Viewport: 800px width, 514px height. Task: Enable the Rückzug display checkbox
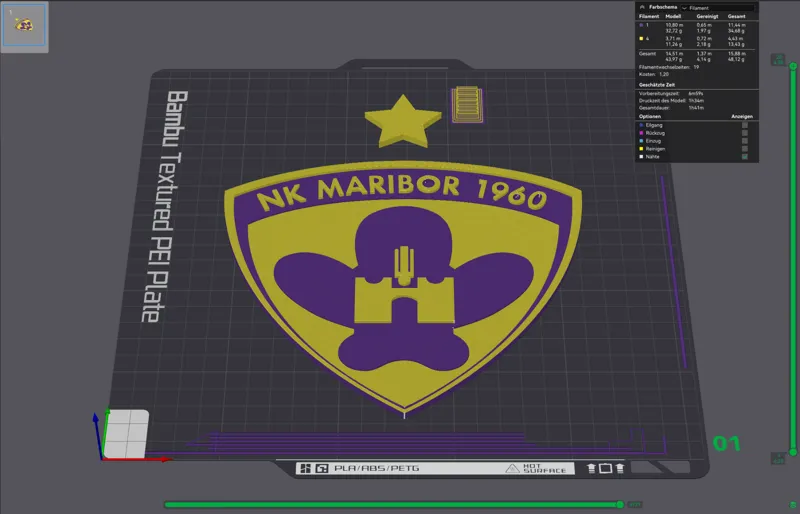(x=745, y=133)
